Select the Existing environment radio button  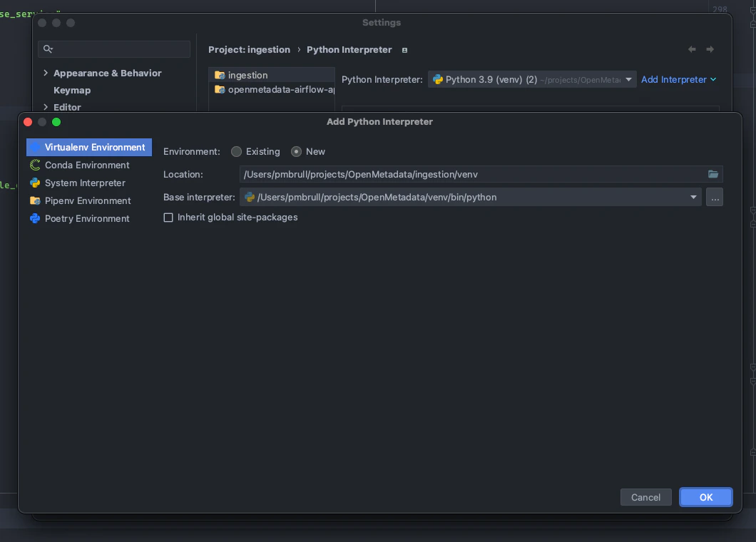(236, 151)
